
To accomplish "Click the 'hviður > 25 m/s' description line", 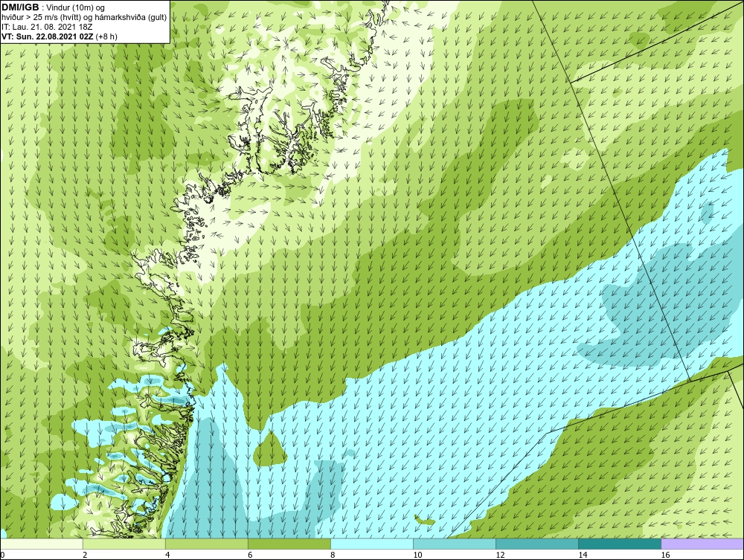I will 84,18.
